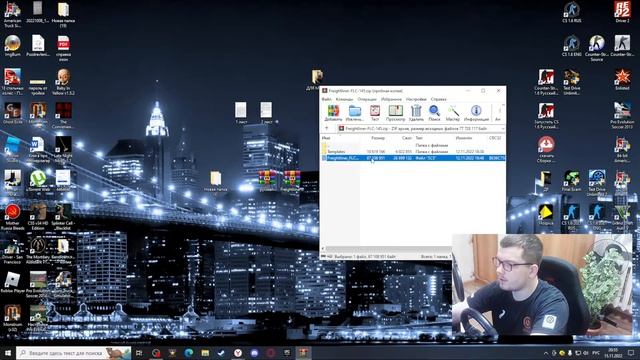
Task: Sort by the Сжат column header
Action: tap(407, 138)
